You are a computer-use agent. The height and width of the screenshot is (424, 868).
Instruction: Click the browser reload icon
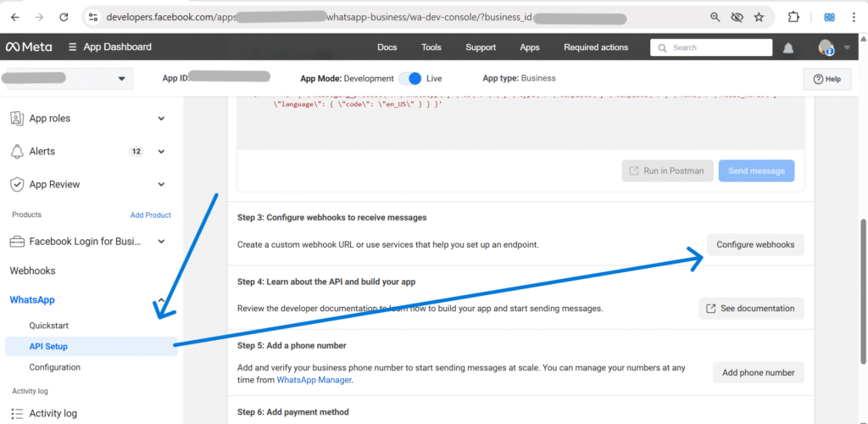pyautogui.click(x=64, y=16)
